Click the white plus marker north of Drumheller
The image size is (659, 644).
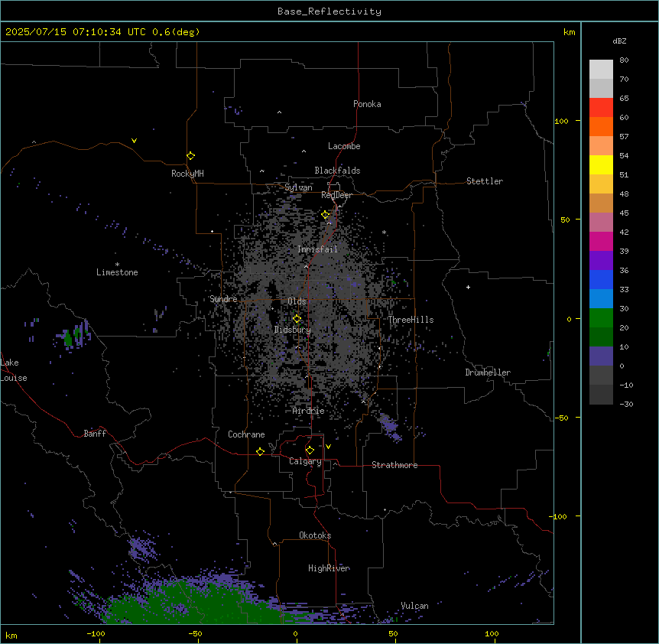(x=468, y=287)
